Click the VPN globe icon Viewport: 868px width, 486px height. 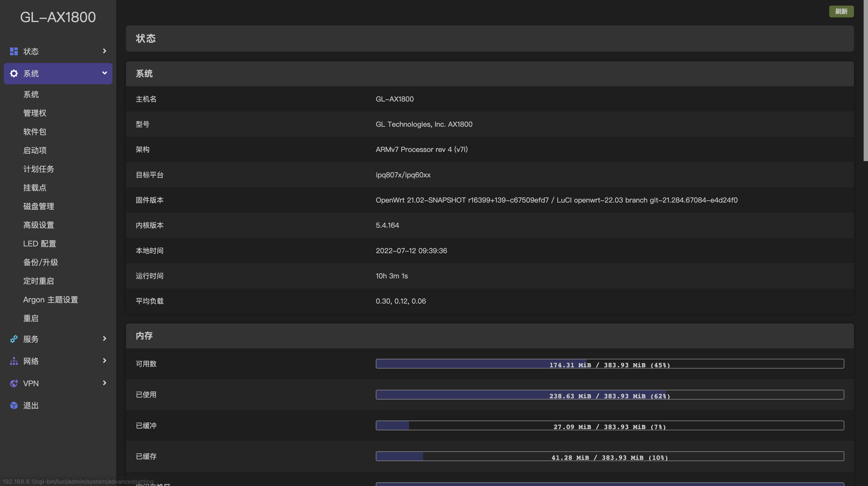coord(14,383)
